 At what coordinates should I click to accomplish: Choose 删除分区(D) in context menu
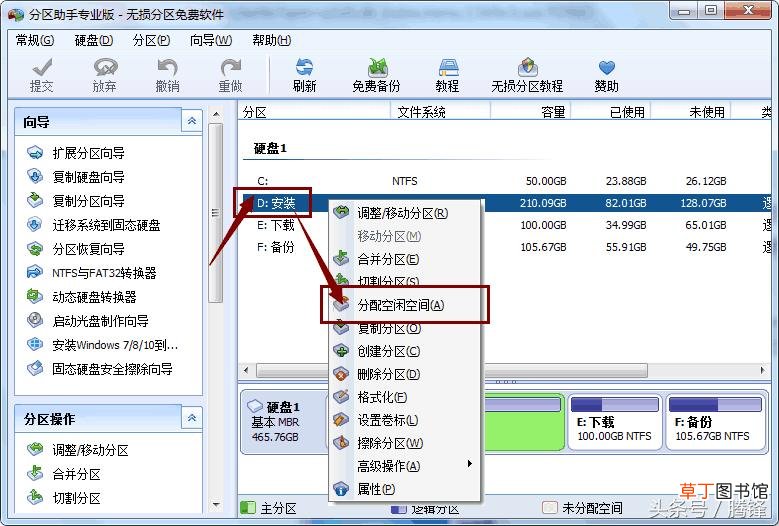pyautogui.click(x=405, y=374)
